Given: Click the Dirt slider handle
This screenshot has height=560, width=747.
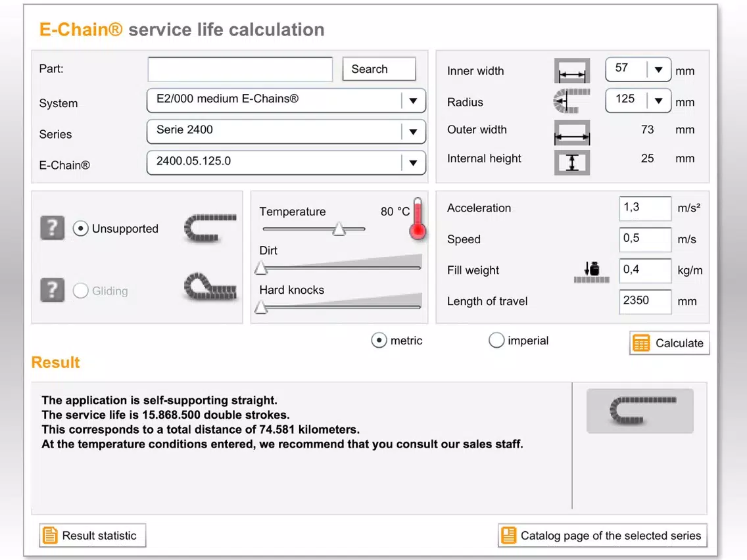Looking at the screenshot, I should (x=260, y=268).
